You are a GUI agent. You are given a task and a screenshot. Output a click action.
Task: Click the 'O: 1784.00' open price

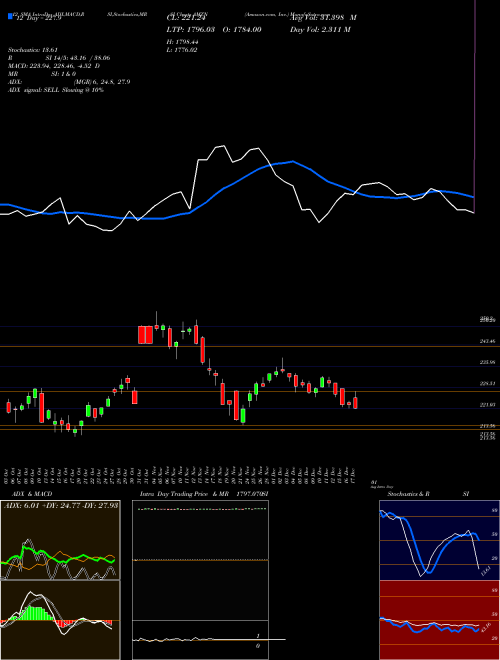point(243,29)
